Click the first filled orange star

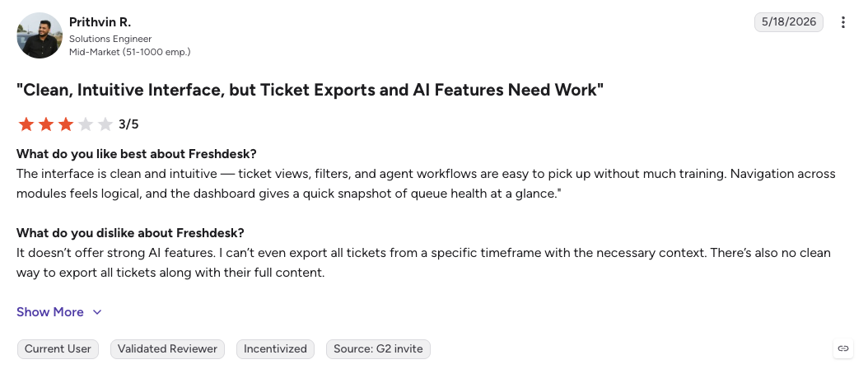26,124
